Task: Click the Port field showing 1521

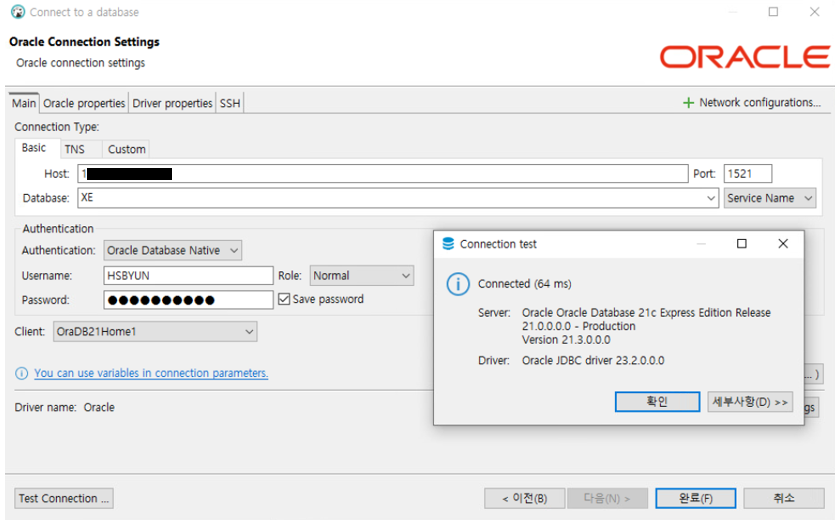Action: tap(748, 174)
